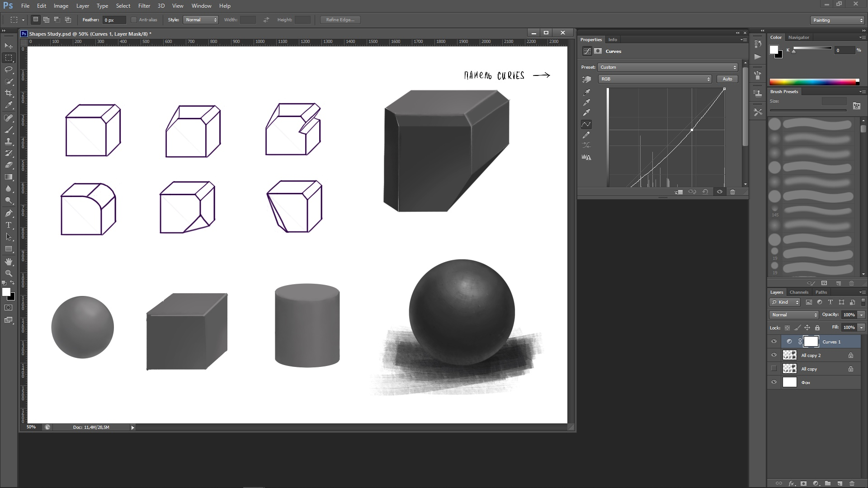Image resolution: width=868 pixels, height=488 pixels.
Task: Click the Auto button in Curves
Action: point(727,79)
